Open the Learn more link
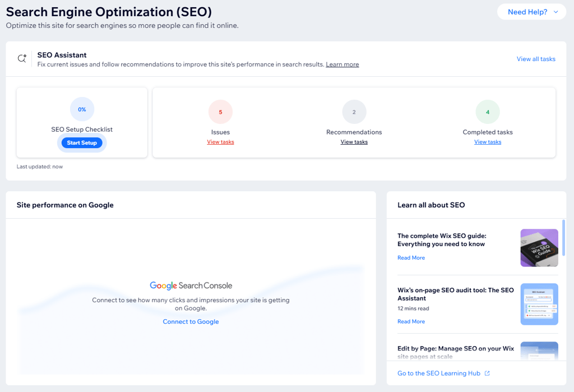574x392 pixels. [342, 64]
